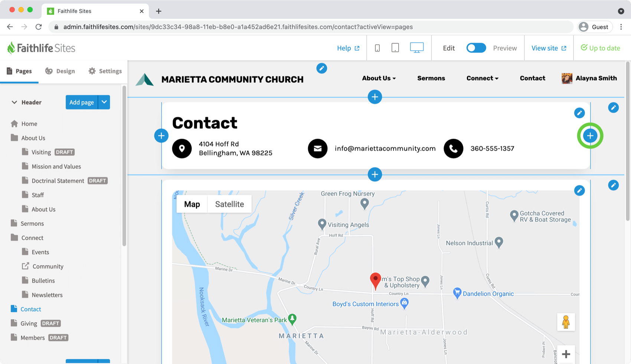The height and width of the screenshot is (364, 631).
Task: Switch to the Pages tab
Action: (x=19, y=71)
